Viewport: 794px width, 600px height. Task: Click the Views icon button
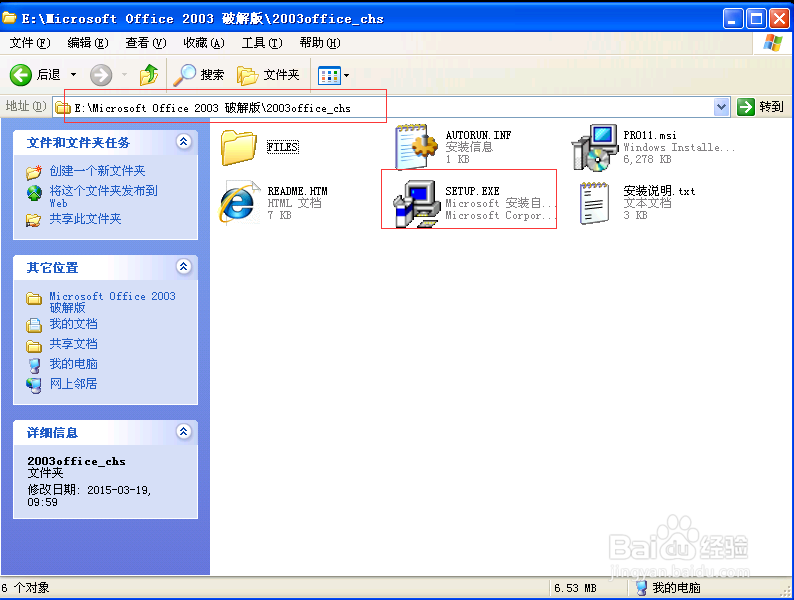[329, 75]
